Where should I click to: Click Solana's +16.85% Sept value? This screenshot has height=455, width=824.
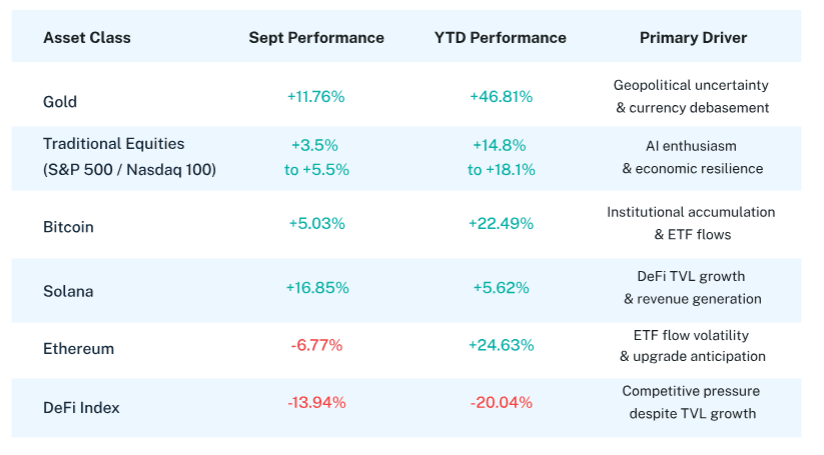point(317,288)
